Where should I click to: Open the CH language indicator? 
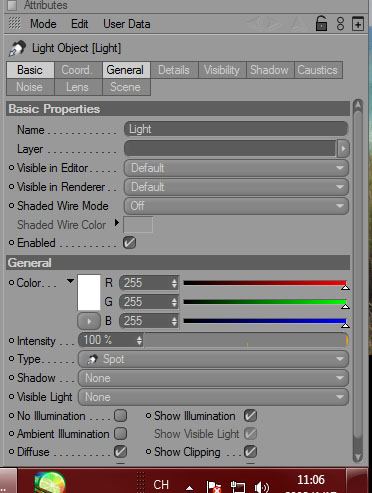[x=161, y=485]
